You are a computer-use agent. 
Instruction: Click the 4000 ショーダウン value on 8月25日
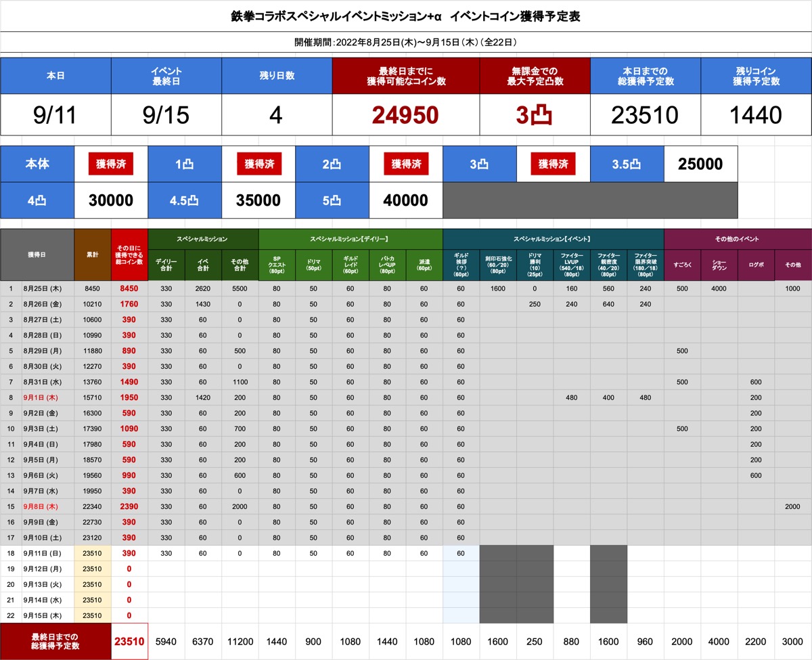719,289
